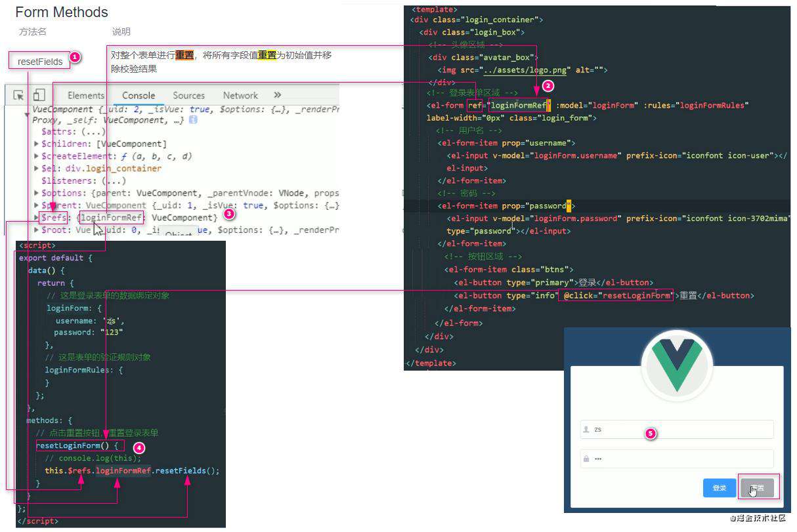This screenshot has width=797, height=532.
Task: Select the inspect element cursor icon
Action: pyautogui.click(x=18, y=95)
